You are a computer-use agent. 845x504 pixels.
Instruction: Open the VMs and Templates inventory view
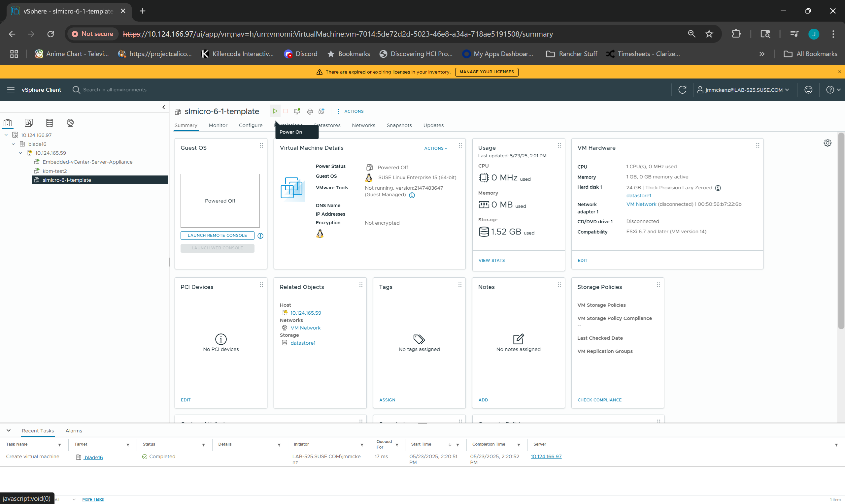(28, 123)
